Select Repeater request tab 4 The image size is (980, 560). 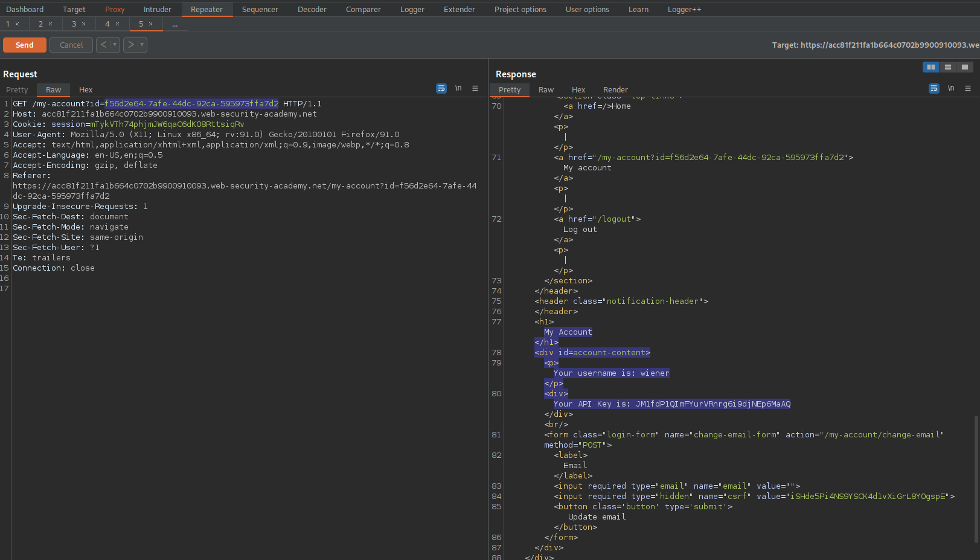[107, 24]
